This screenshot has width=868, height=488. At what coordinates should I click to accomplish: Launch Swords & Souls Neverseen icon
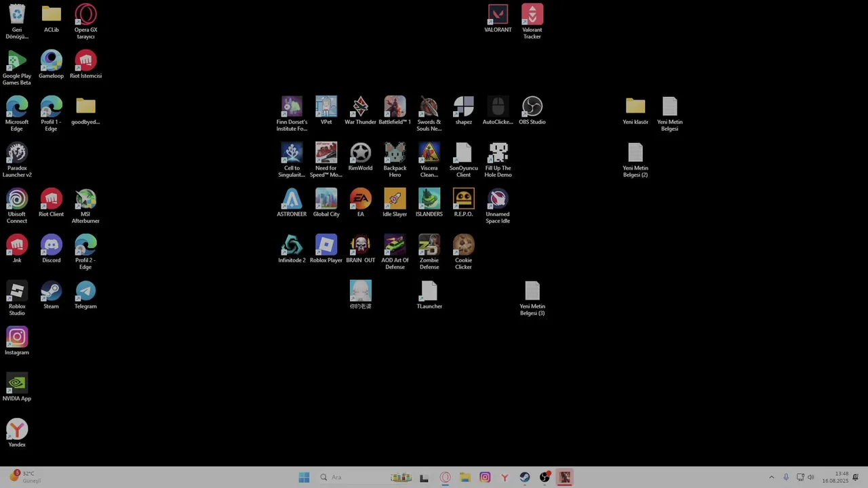click(x=429, y=107)
